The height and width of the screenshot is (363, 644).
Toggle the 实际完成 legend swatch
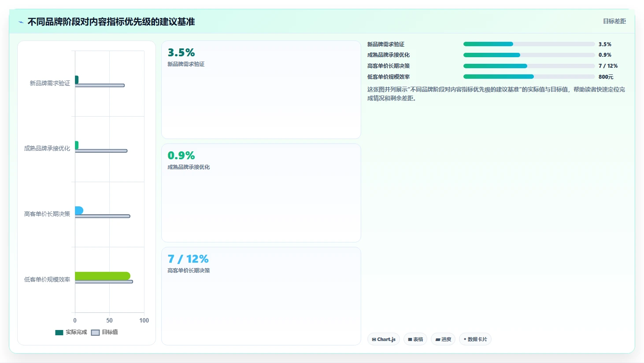pyautogui.click(x=59, y=333)
